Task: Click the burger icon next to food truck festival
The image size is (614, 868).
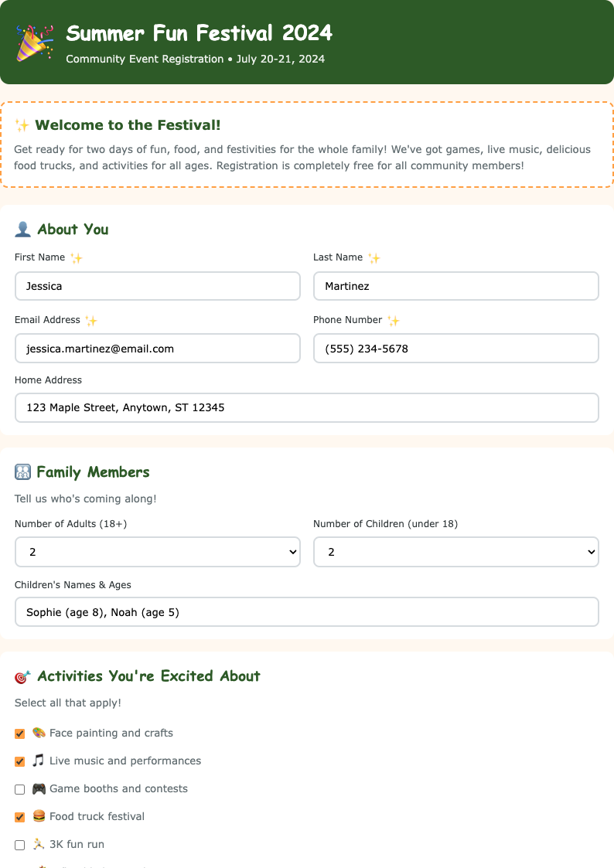Action: pyautogui.click(x=39, y=816)
